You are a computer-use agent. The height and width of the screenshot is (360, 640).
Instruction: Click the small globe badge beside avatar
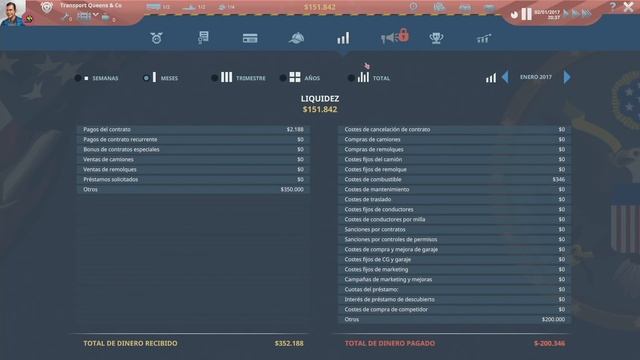[x=29, y=19]
